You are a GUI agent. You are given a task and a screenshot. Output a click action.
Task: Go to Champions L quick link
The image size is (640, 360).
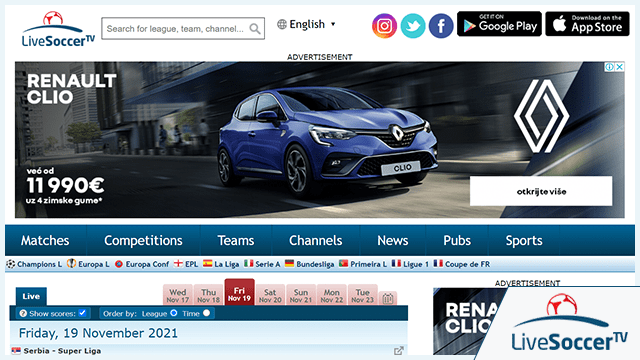(34, 264)
